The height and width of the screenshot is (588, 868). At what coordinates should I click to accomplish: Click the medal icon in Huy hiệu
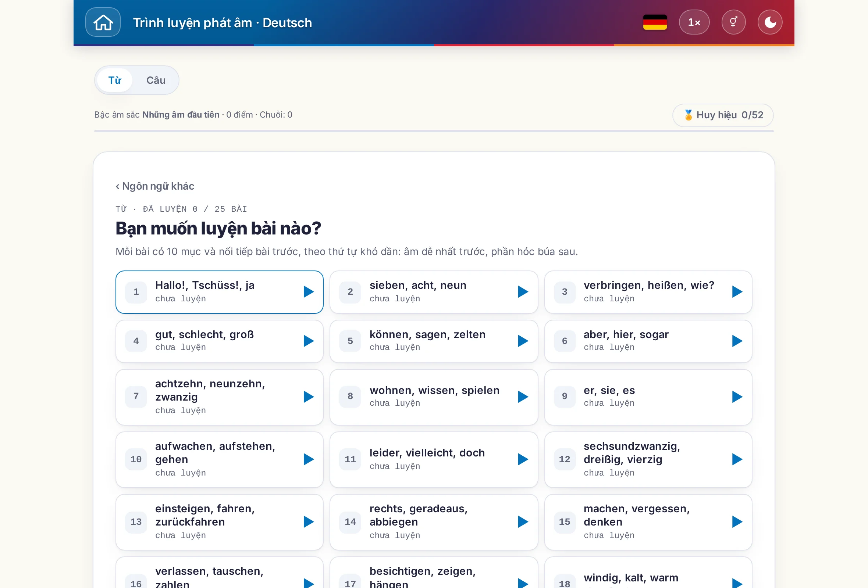pyautogui.click(x=689, y=115)
